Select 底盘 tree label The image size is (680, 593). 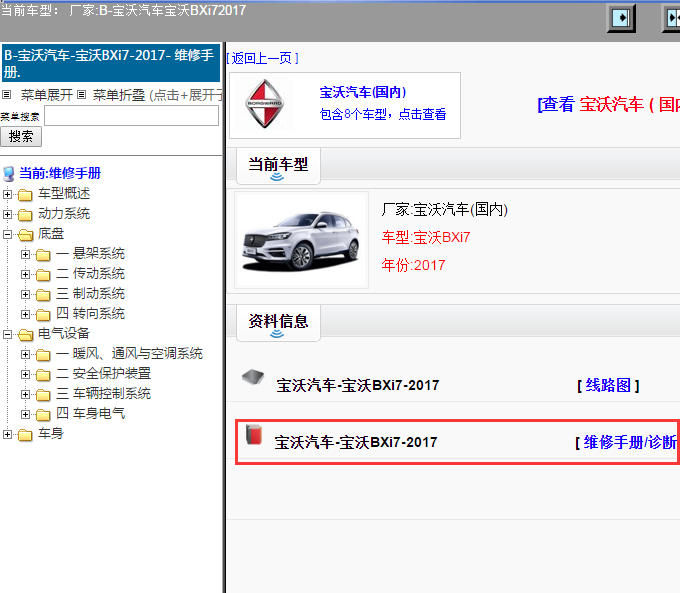(x=51, y=234)
